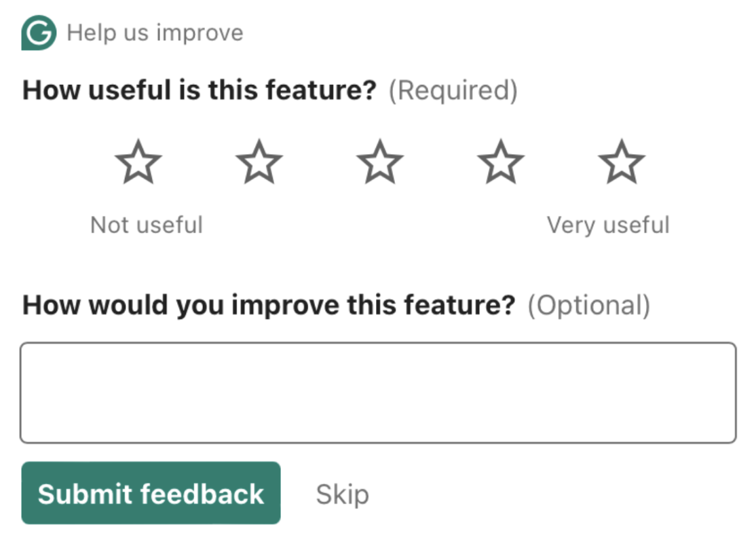Screen dimensions: 756x546
Task: Pick the star left of the middle star
Action: [x=259, y=162]
